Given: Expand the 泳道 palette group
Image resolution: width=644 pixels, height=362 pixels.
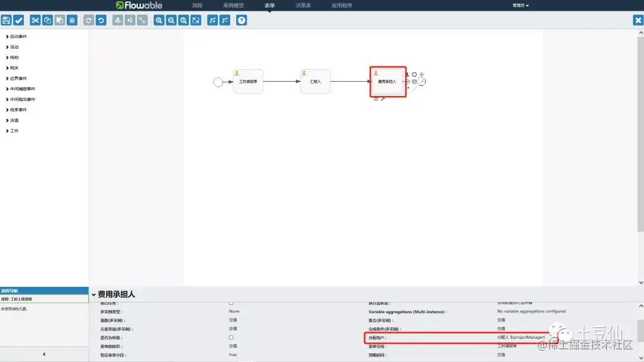Looking at the screenshot, I should tap(13, 120).
